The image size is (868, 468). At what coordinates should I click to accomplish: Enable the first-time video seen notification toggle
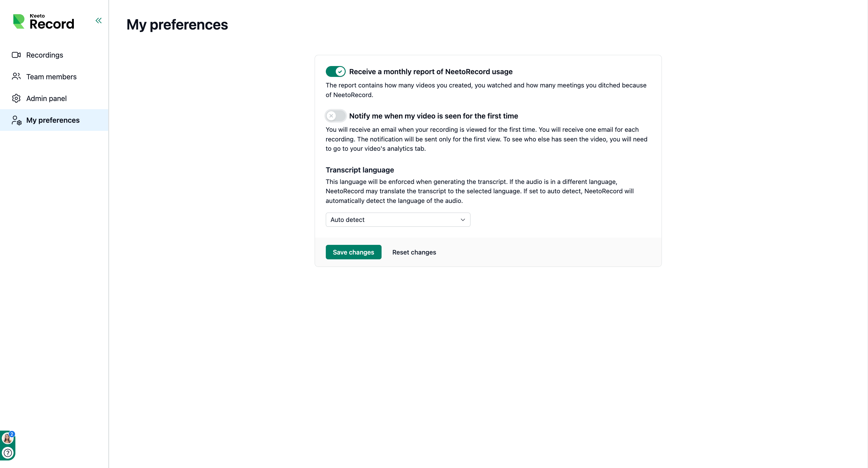pos(336,116)
